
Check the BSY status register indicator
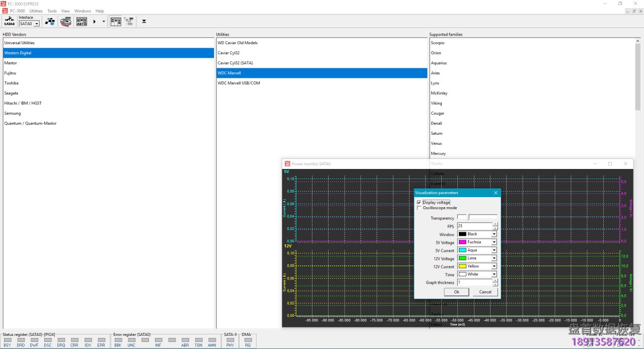7,340
